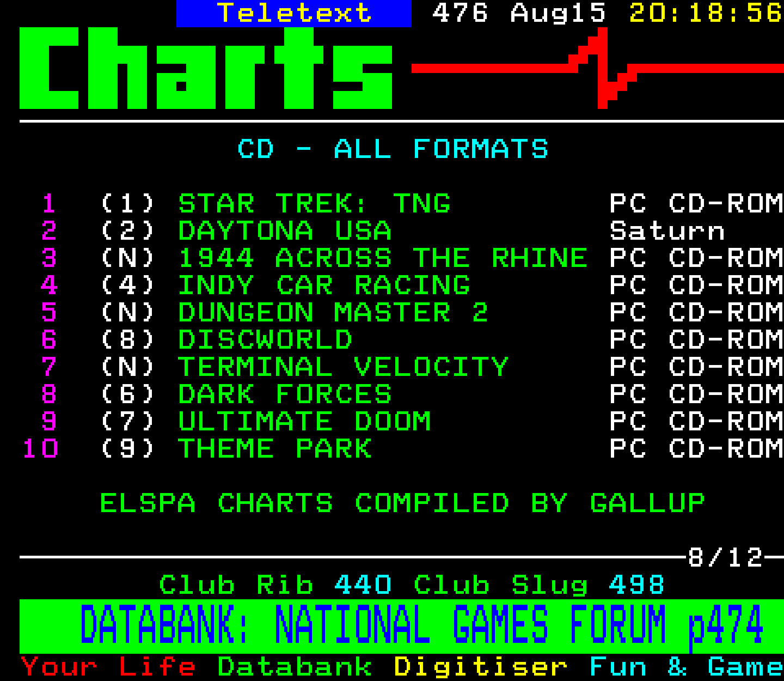Open Club Rib page 440

coord(275,585)
